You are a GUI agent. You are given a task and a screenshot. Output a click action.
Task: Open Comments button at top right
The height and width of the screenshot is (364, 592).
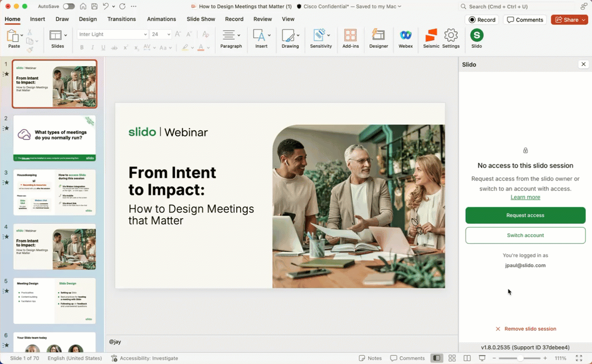coord(525,19)
